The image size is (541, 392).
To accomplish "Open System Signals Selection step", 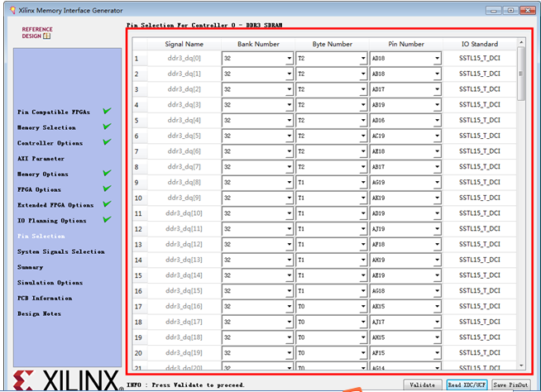I will 61,252.
